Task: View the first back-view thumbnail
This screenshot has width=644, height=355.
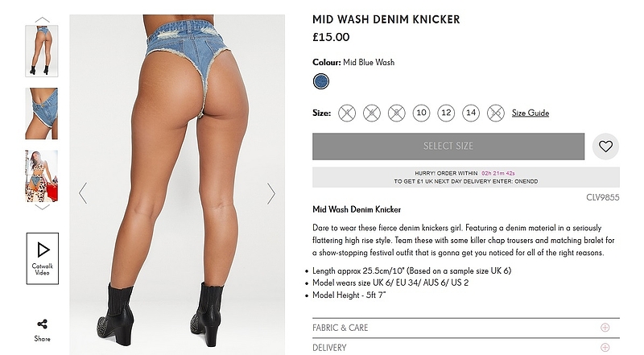Action: (x=42, y=51)
